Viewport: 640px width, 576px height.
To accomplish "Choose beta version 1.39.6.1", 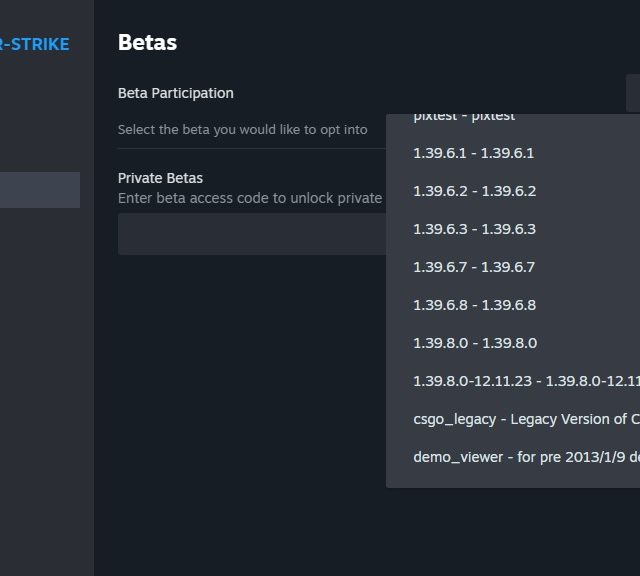I will 473,153.
